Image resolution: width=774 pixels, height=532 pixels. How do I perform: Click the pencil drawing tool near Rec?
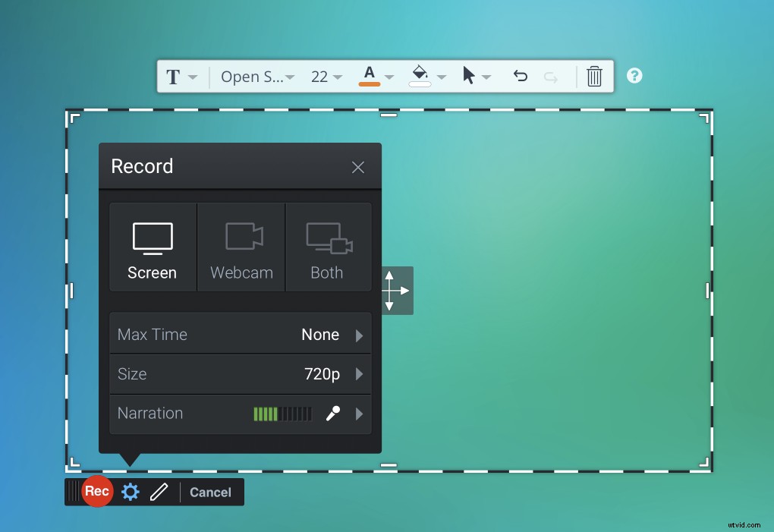tap(159, 492)
